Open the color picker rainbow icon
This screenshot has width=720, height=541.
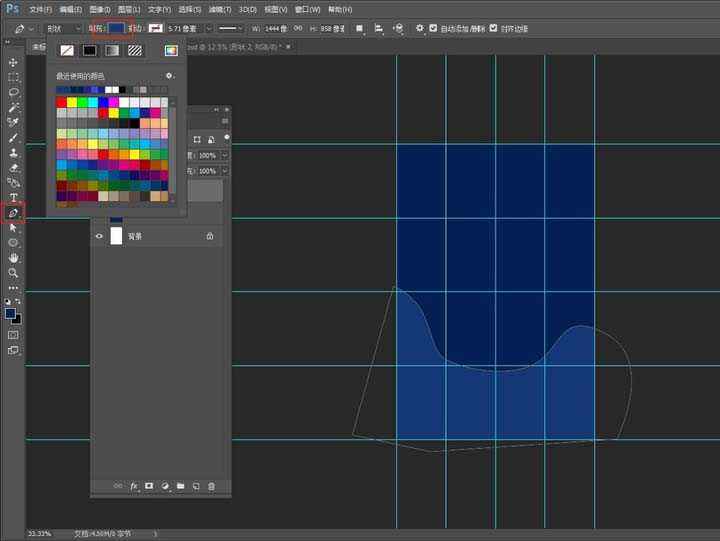point(171,50)
